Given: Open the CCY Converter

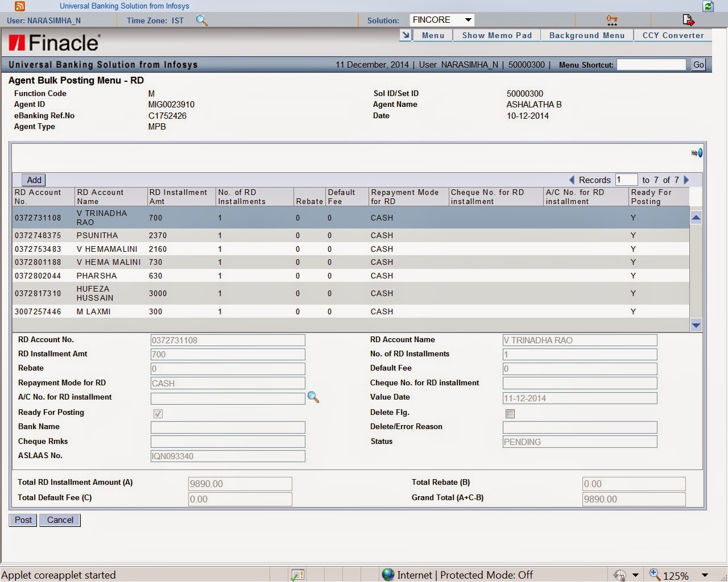Looking at the screenshot, I should (x=673, y=35).
